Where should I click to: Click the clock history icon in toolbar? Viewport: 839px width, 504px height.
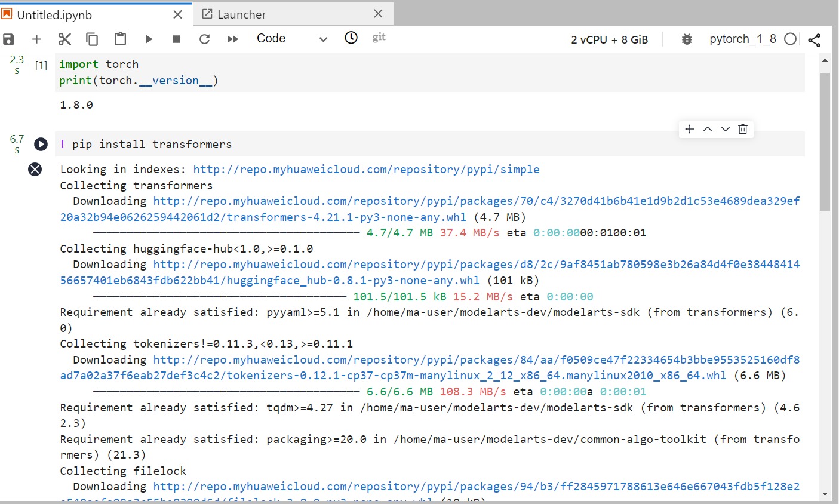tap(351, 38)
